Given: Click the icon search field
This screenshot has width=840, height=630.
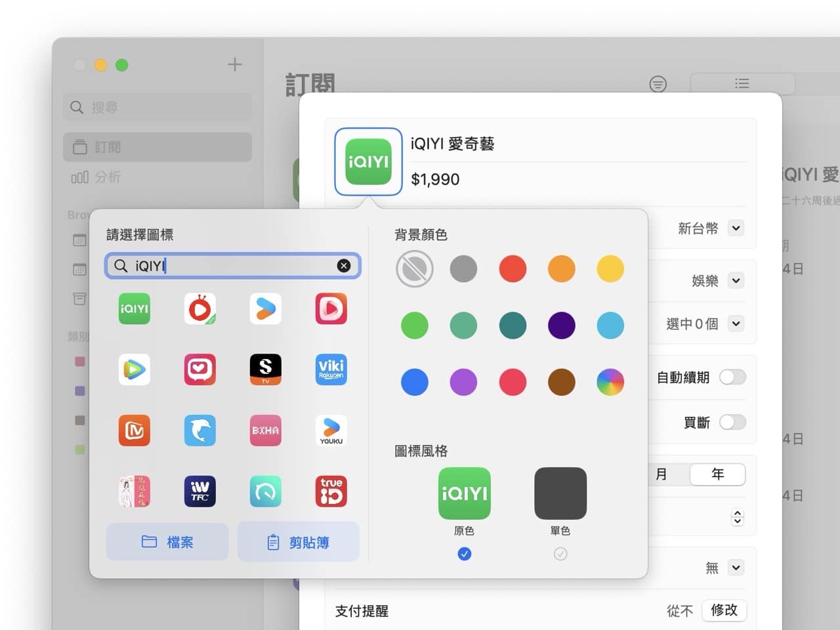Looking at the screenshot, I should [233, 265].
